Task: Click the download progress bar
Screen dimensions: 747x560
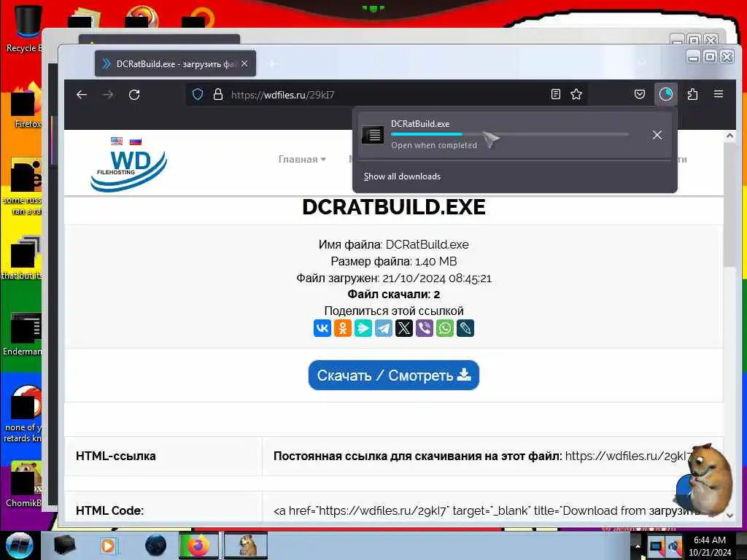Action: [510, 134]
